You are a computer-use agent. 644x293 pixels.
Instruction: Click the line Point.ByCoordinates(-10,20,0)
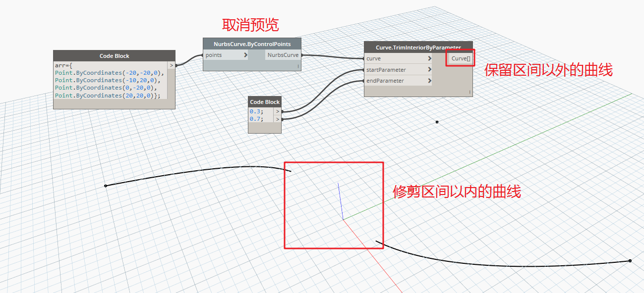108,80
